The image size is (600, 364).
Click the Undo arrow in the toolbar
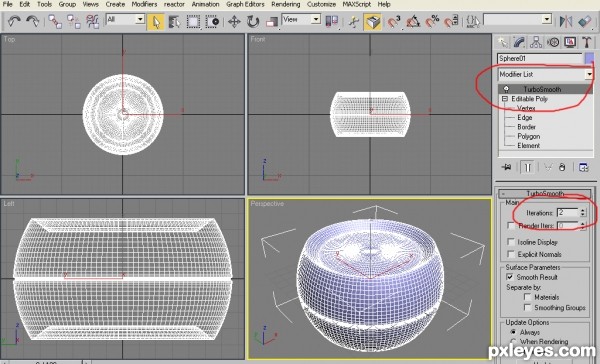(14, 21)
